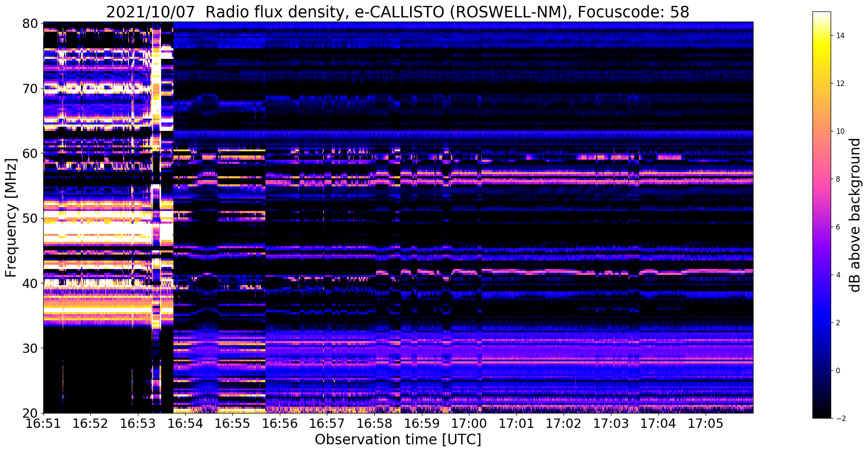Click the 20 tick on the frequency axis
The width and height of the screenshot is (868, 452).
(x=29, y=413)
